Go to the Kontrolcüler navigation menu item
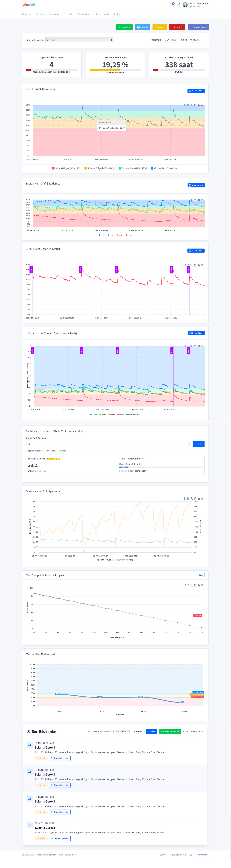Viewport: 231px width, 868px height. (x=54, y=14)
